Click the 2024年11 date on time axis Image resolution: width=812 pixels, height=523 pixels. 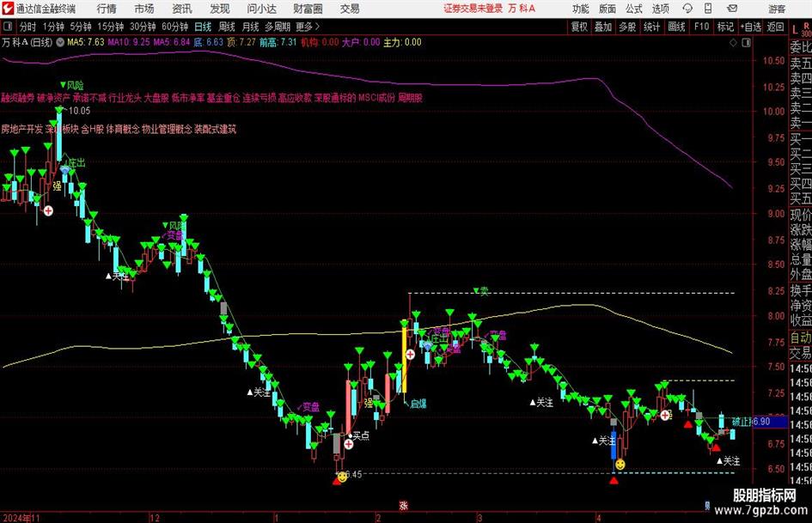pos(21,517)
